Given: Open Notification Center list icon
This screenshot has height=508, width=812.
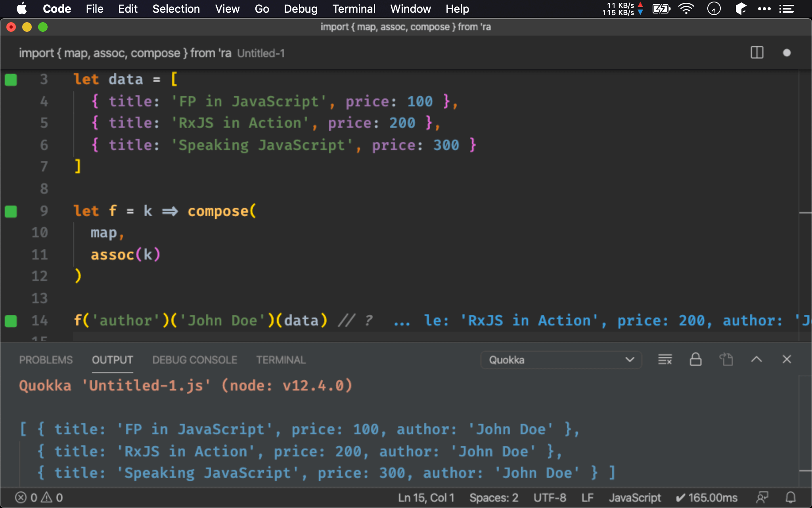Looking at the screenshot, I should pos(786,9).
